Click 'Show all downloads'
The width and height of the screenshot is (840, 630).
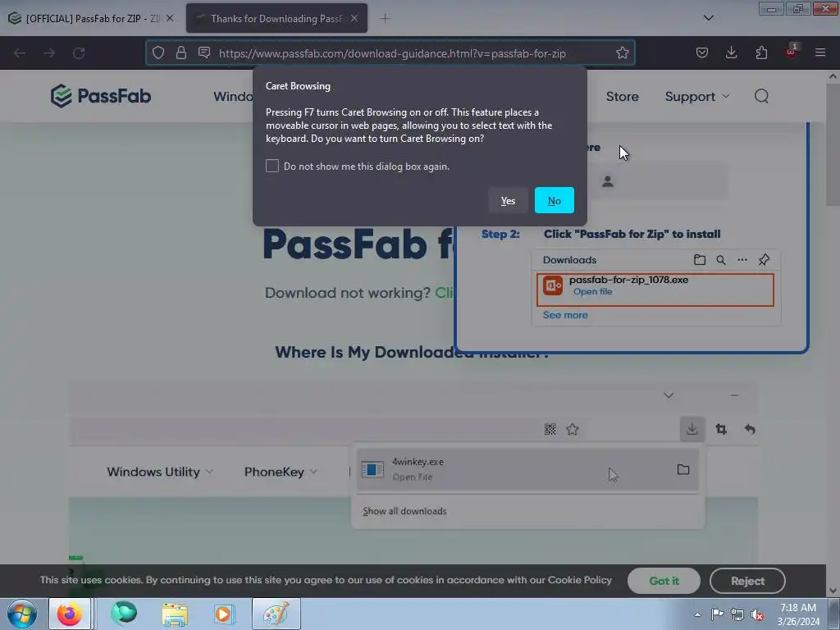404,511
